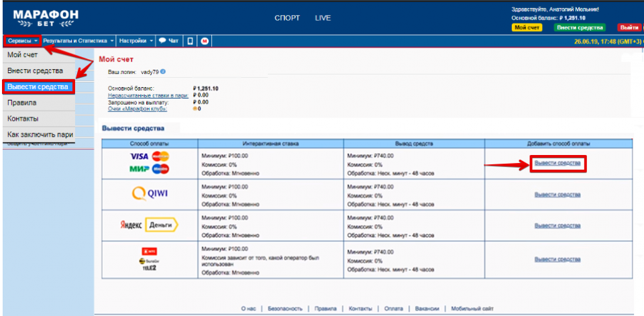The width and height of the screenshot is (644, 316).
Task: Click the red round M icon in toolbar
Action: (205, 41)
